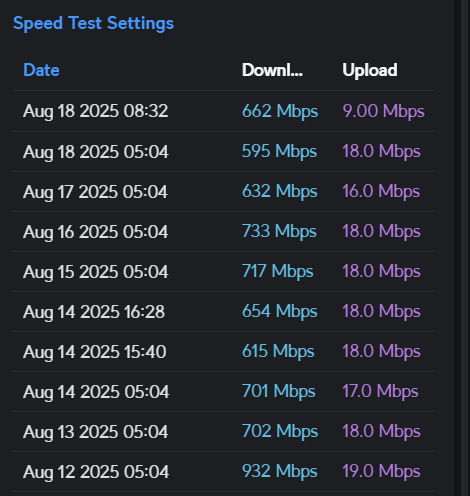
Task: Click the 733 Mbps download value
Action: click(x=279, y=231)
